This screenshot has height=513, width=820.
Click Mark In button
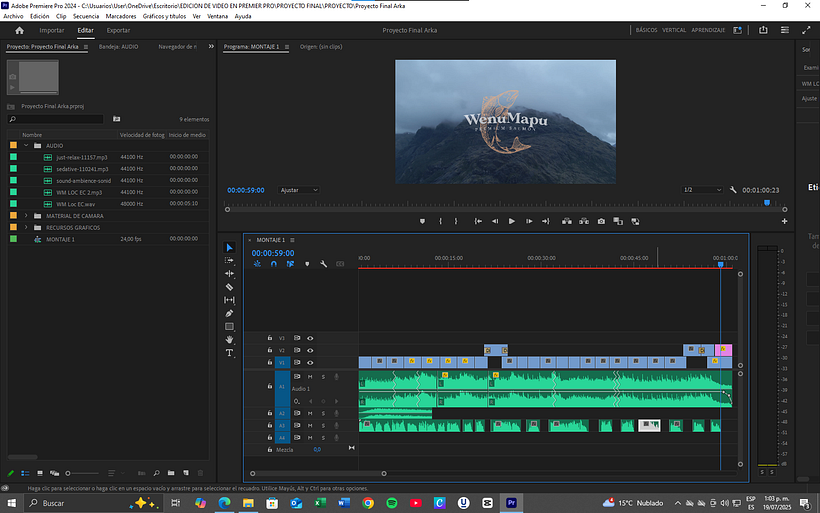(x=440, y=221)
